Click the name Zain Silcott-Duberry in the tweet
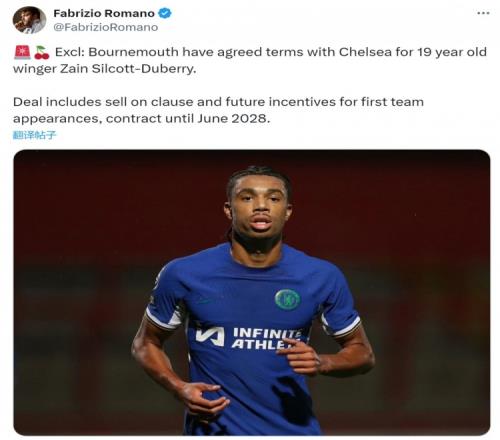The width and height of the screenshot is (500, 440). [128, 69]
